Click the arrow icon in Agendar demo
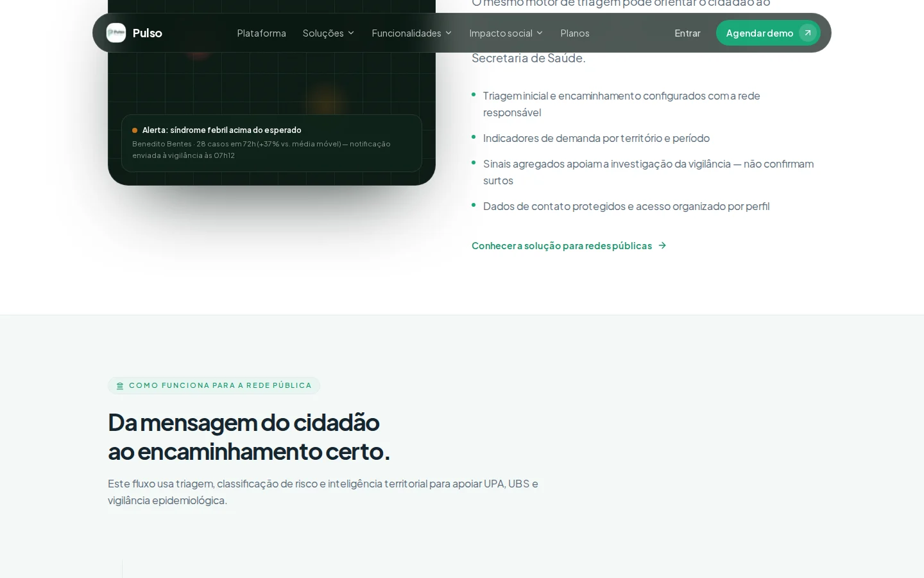924x578 pixels. point(808,33)
